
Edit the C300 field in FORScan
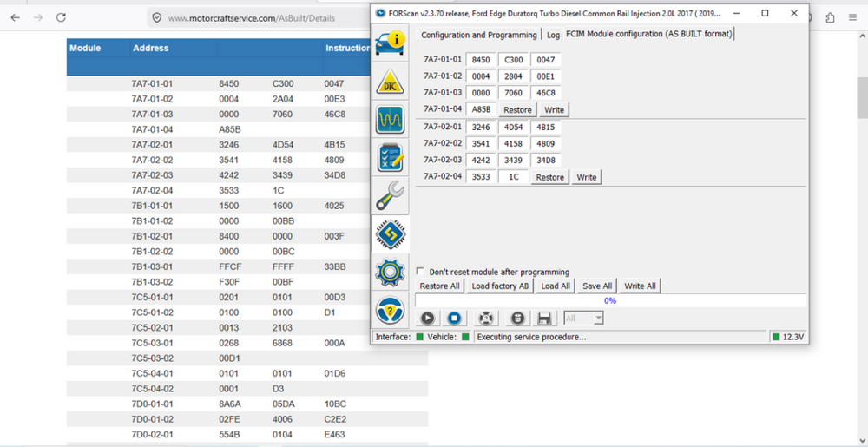pos(513,59)
